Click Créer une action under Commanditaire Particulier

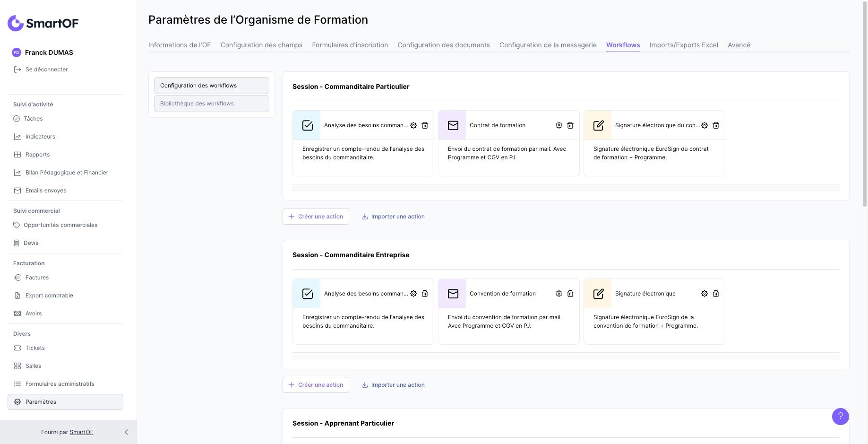click(x=316, y=217)
